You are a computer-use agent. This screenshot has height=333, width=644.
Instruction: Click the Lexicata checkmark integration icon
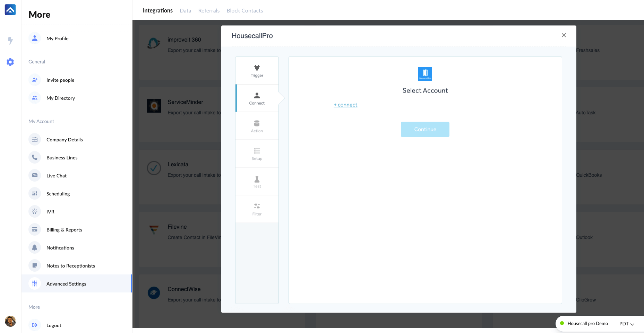coord(154,168)
